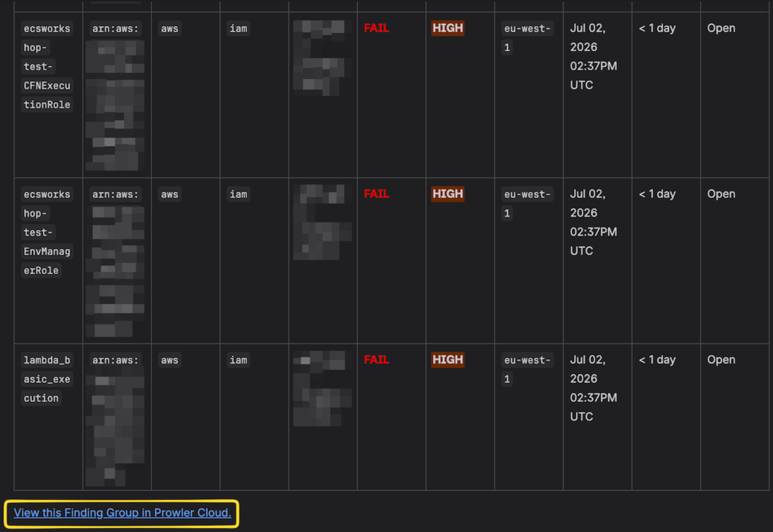Click the Open status in the EnvManagerRole row
The width and height of the screenshot is (773, 532).
tap(721, 194)
